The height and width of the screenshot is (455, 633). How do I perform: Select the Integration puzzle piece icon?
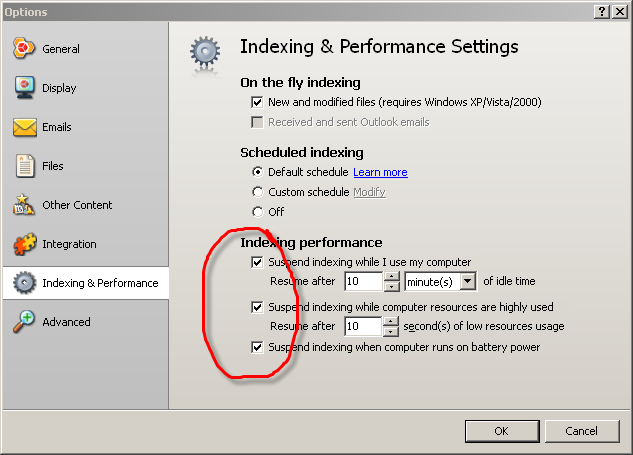click(24, 243)
